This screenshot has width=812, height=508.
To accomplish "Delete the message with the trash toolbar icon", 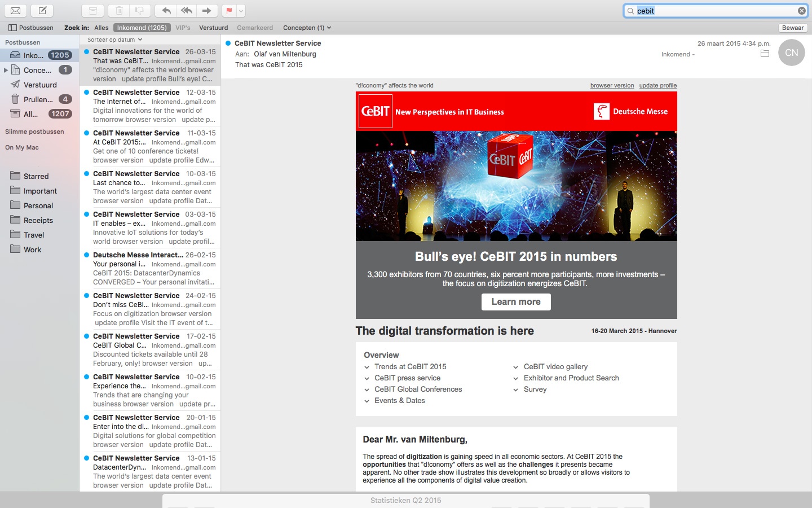I will (x=119, y=10).
